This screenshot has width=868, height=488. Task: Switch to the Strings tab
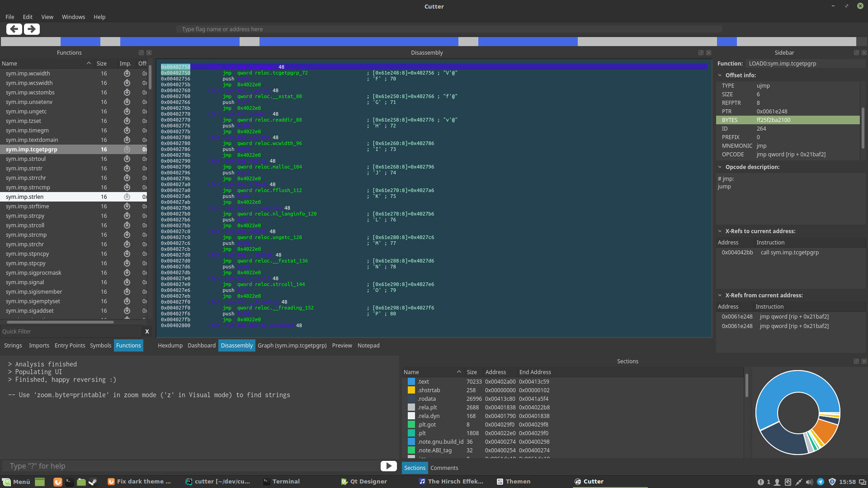(x=13, y=346)
